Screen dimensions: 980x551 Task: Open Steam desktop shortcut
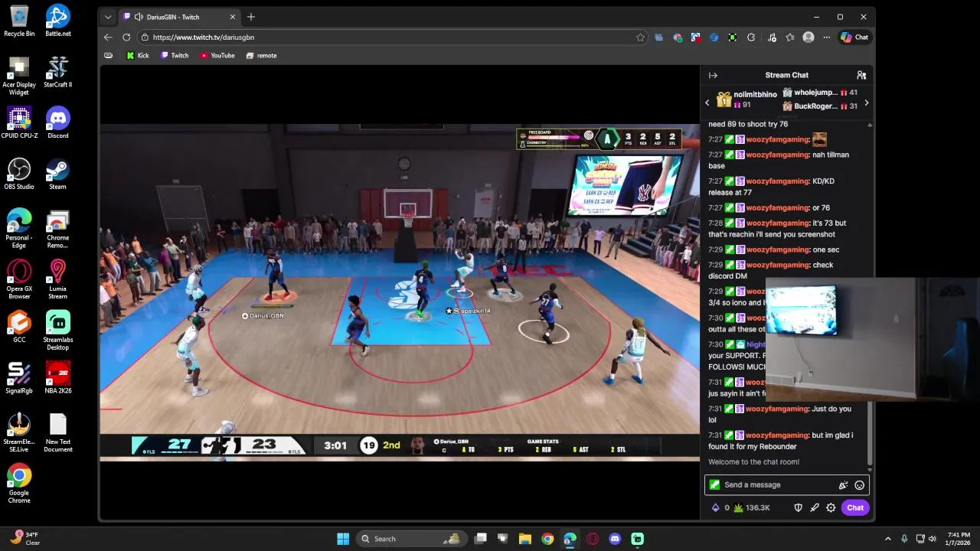point(57,174)
